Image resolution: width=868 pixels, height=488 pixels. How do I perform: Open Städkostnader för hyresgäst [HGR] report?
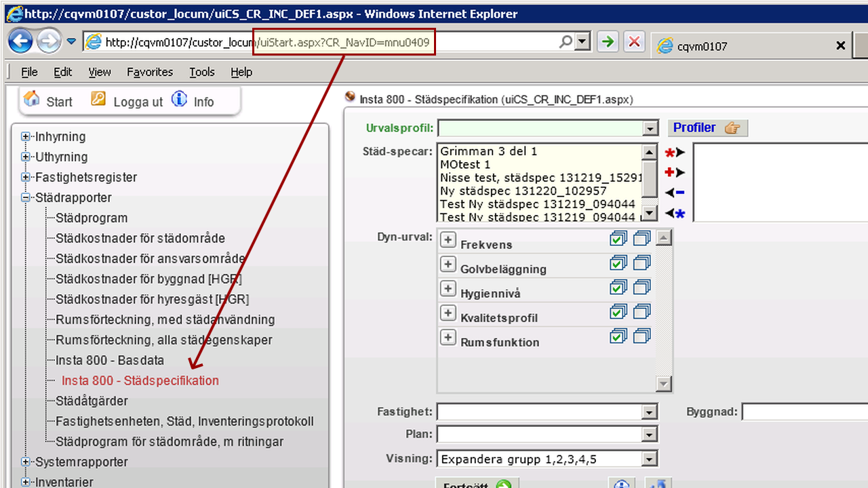[152, 300]
